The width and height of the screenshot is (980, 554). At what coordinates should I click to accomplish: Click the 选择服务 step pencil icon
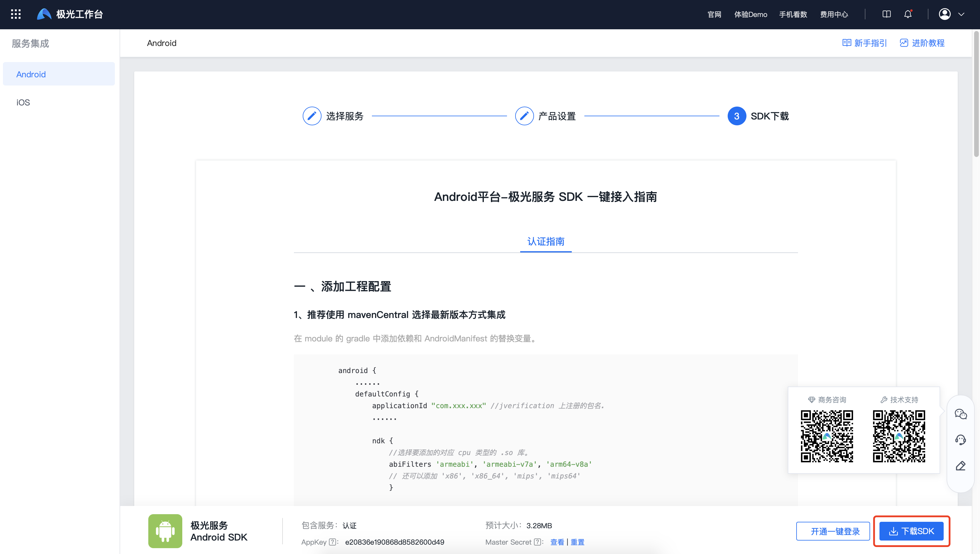312,116
